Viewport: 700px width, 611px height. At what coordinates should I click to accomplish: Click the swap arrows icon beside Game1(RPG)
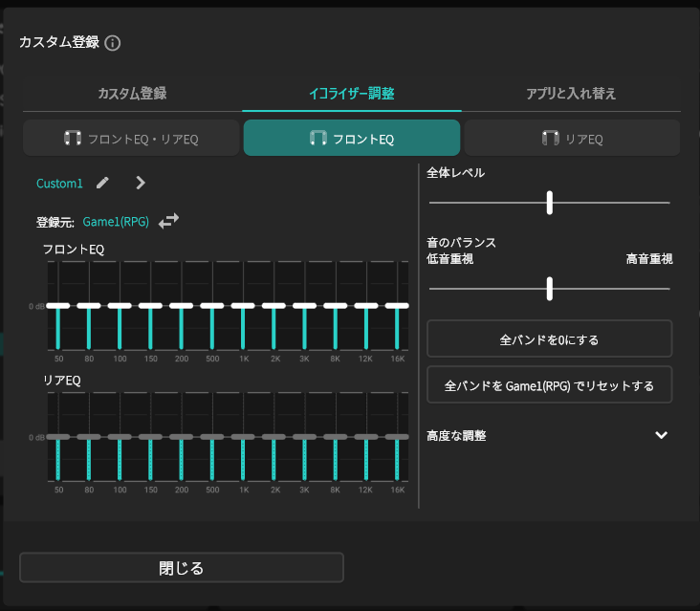(x=168, y=221)
